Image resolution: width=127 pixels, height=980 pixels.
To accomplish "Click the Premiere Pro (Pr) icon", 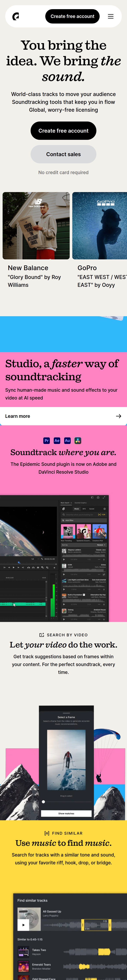I will (47, 441).
